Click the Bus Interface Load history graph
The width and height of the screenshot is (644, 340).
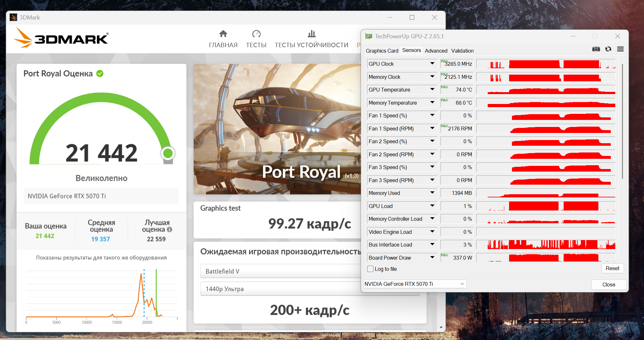click(x=546, y=245)
